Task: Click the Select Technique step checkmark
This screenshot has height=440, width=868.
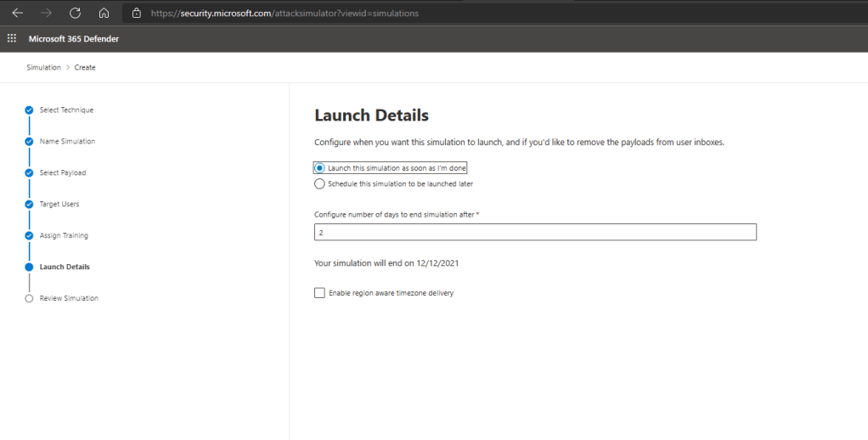Action: 29,110
